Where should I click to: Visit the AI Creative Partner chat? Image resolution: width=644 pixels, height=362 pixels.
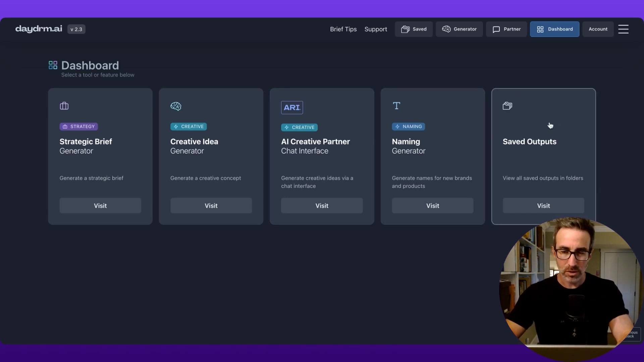(x=322, y=205)
